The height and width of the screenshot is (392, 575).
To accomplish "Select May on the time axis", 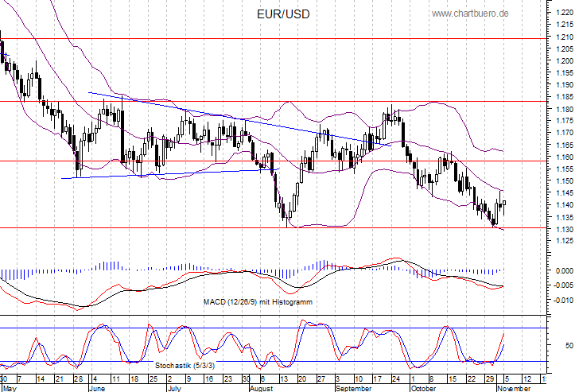I will pyautogui.click(x=10, y=389).
